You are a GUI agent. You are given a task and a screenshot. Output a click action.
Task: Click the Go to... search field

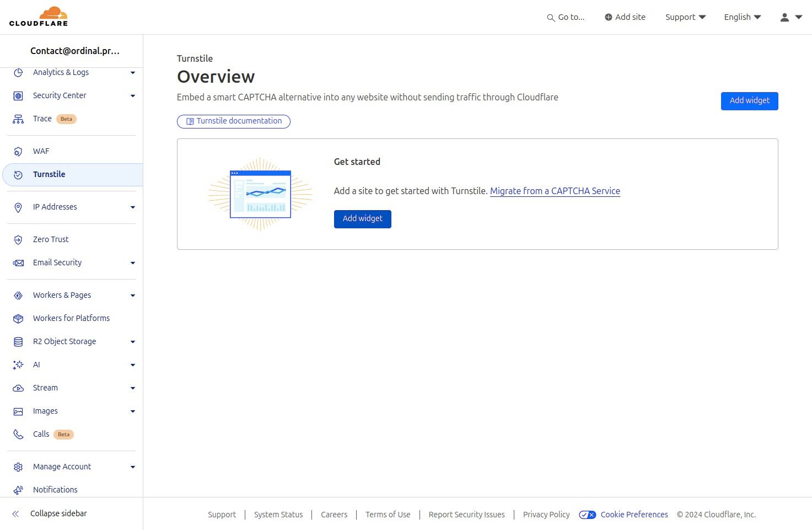(566, 17)
